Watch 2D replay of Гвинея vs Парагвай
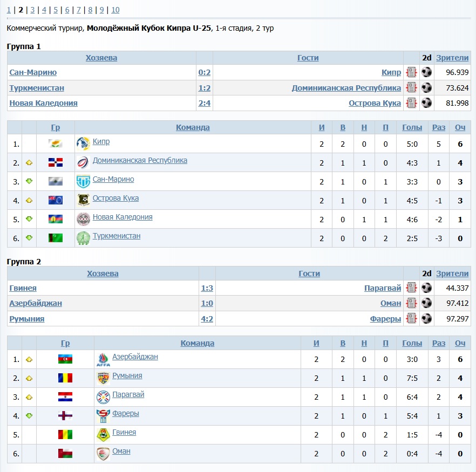This screenshot has height=472, width=476. 426,288
